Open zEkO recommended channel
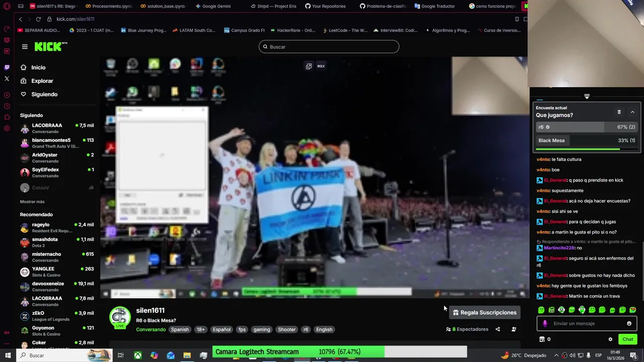Viewport: 644px width, 362px height. (x=57, y=316)
